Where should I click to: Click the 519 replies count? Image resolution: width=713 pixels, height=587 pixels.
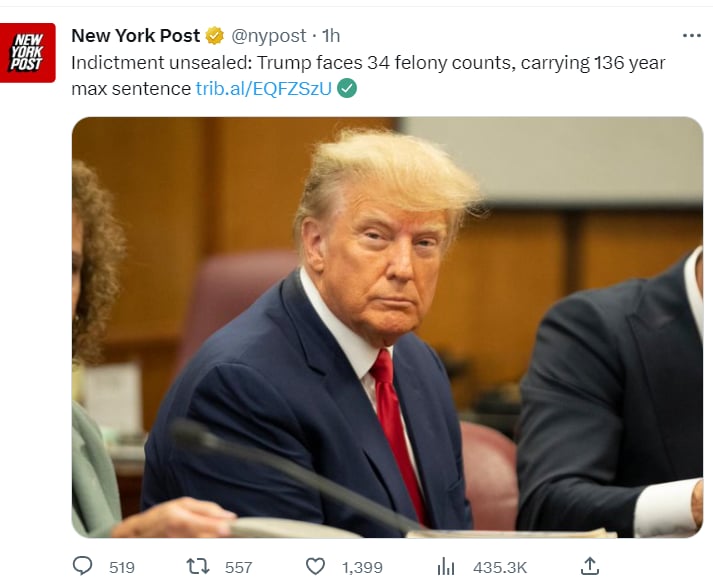[122, 567]
